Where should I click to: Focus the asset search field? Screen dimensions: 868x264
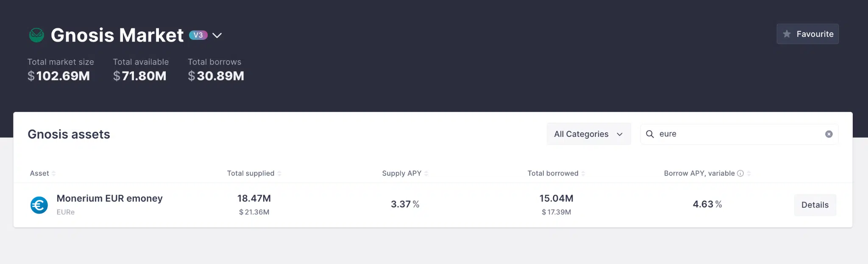click(x=737, y=134)
